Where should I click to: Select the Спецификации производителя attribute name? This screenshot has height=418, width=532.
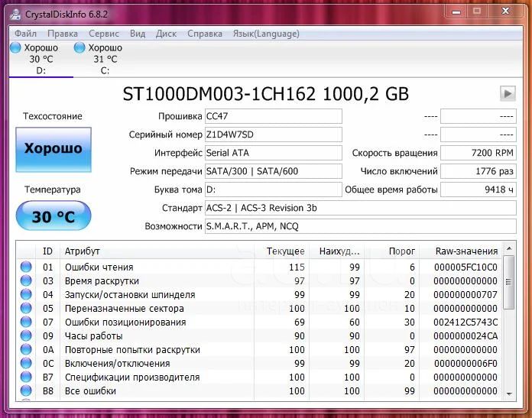[132, 377]
